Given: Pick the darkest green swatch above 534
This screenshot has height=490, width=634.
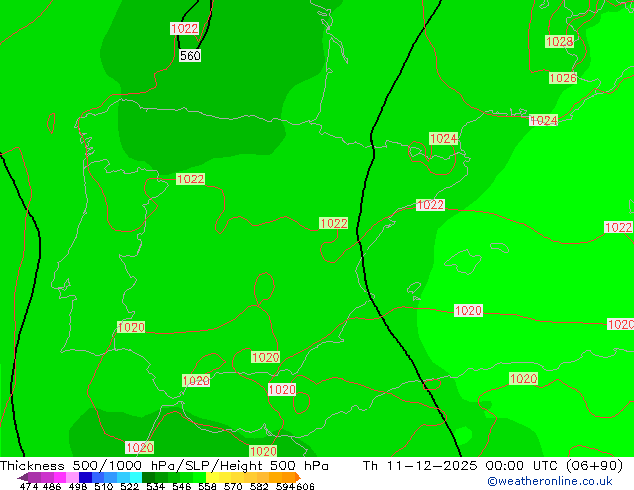Looking at the screenshot, I should pyautogui.click(x=148, y=477).
